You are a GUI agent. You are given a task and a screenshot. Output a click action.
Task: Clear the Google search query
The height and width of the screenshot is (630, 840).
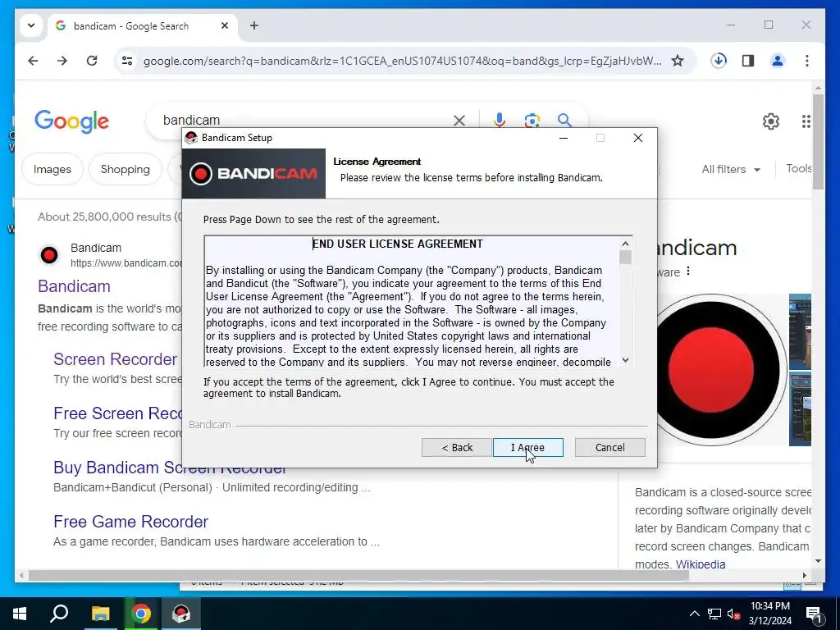click(x=459, y=121)
